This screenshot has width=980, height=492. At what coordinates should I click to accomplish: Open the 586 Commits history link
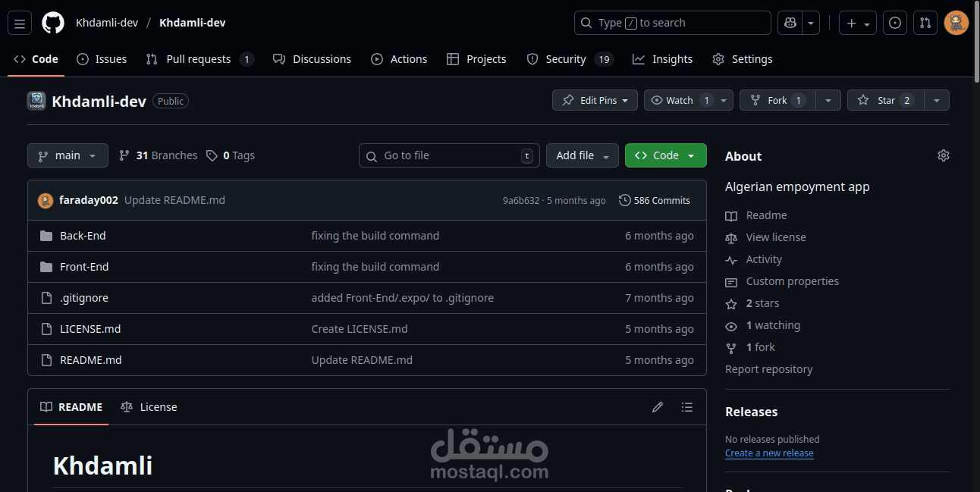pyautogui.click(x=655, y=200)
